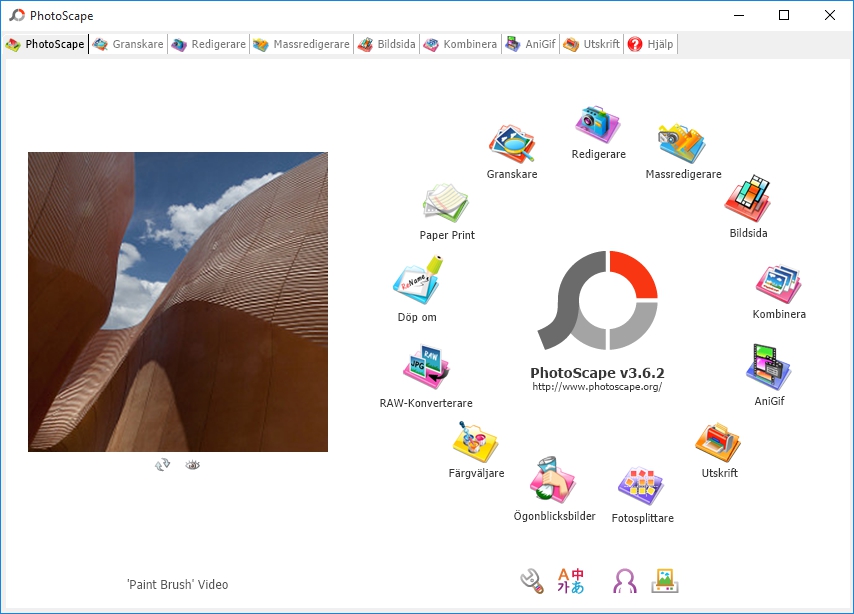Click the eye icon under the photo
Image resolution: width=854 pixels, height=614 pixels.
192,465
